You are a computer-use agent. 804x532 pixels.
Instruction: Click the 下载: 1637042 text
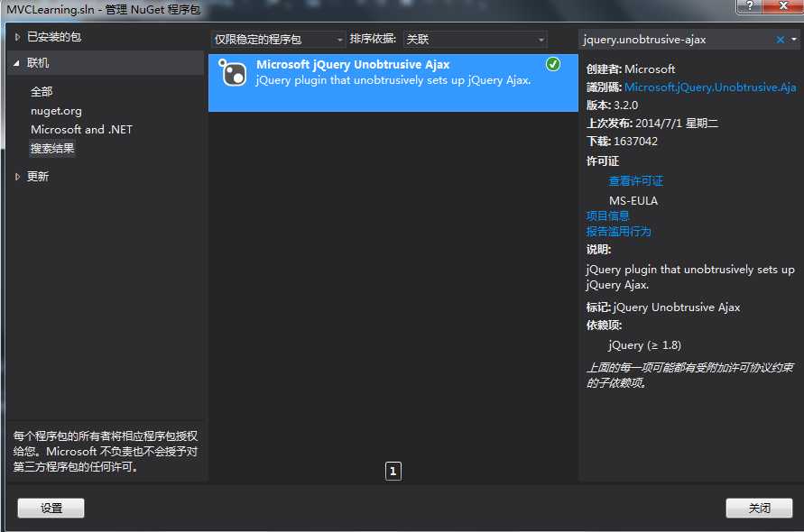click(622, 142)
